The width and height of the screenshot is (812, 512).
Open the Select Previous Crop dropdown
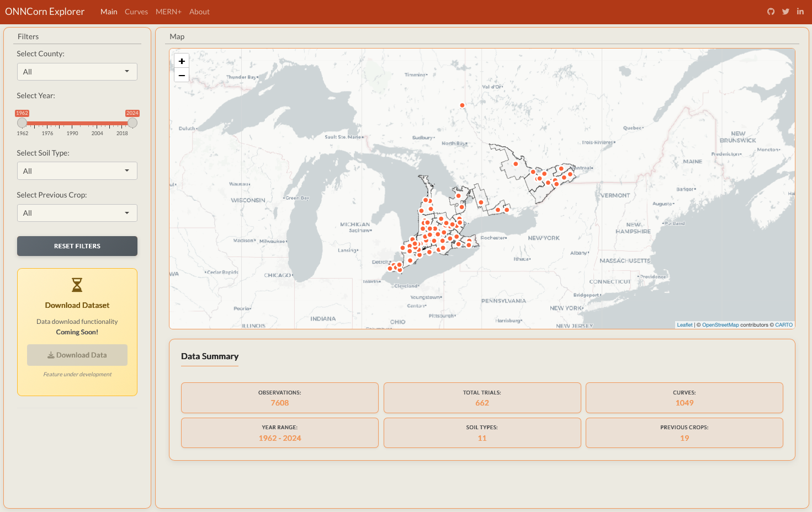pyautogui.click(x=77, y=213)
